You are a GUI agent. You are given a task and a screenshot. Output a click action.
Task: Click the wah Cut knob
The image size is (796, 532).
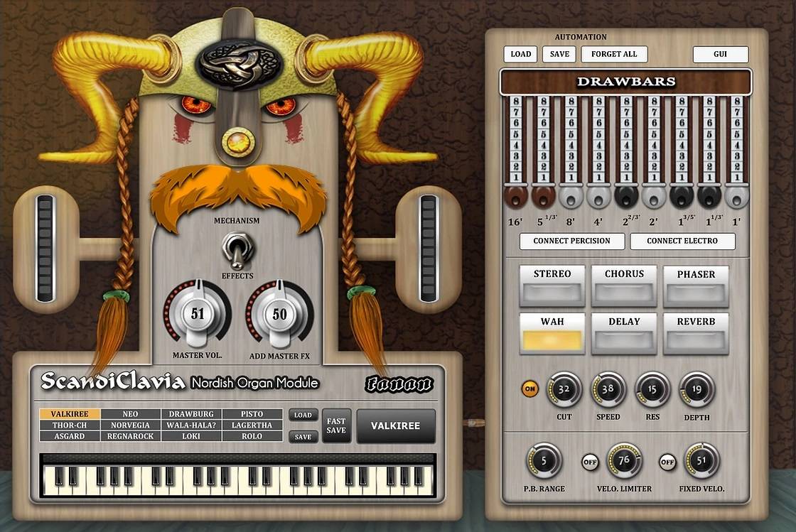pyautogui.click(x=564, y=390)
